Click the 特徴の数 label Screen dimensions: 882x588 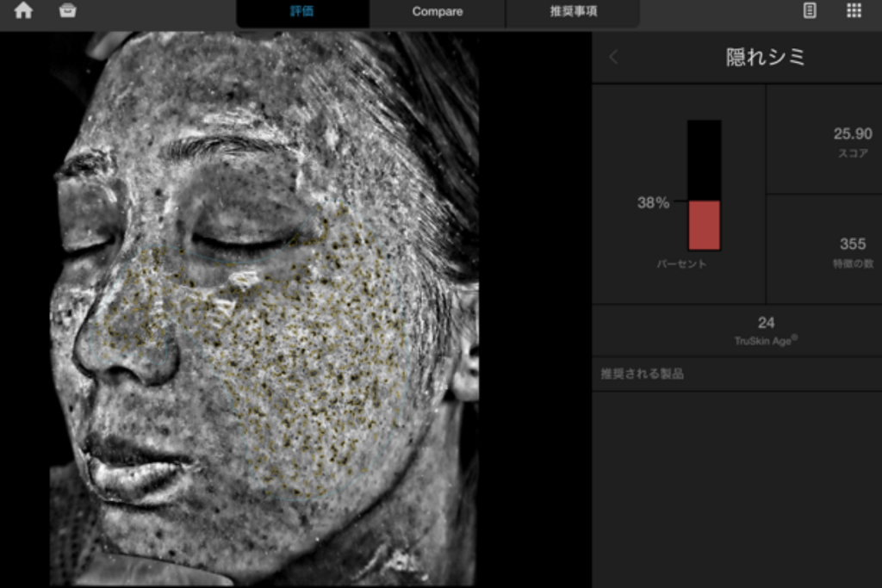pyautogui.click(x=853, y=264)
